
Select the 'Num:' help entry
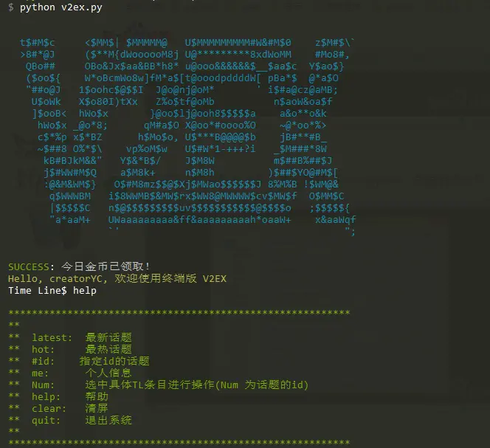coord(43,385)
